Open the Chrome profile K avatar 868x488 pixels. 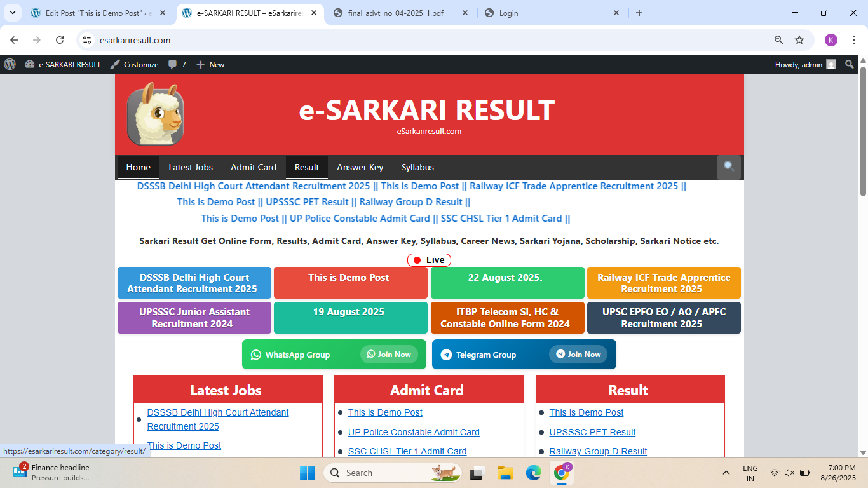831,40
